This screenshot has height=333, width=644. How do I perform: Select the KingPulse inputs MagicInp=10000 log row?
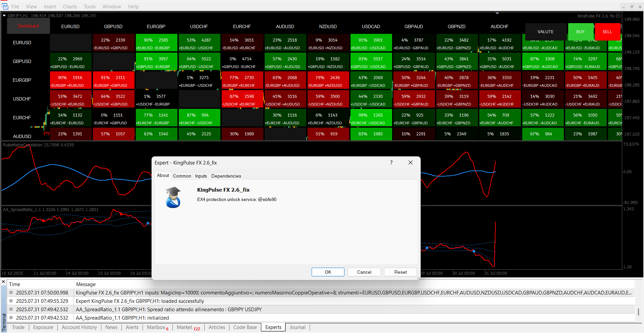pos(321,292)
